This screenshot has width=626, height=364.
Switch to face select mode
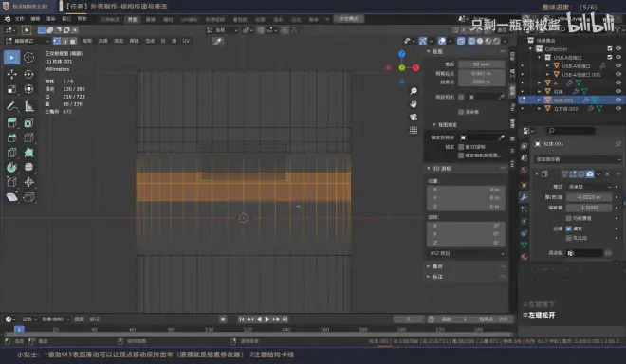point(73,41)
